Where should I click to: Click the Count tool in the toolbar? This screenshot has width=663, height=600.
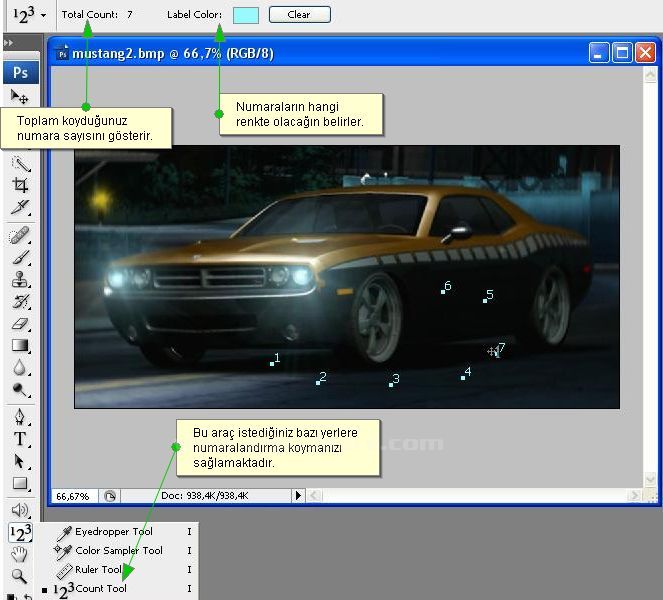coord(20,532)
